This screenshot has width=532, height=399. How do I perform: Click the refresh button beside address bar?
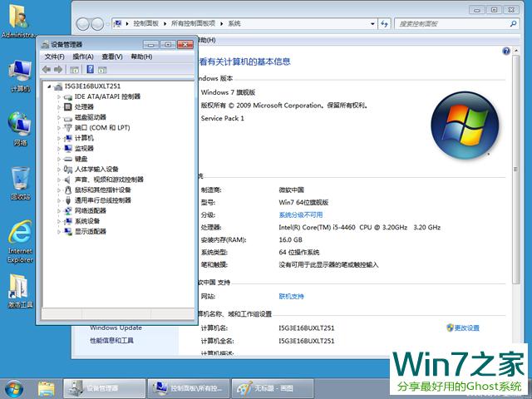click(384, 24)
